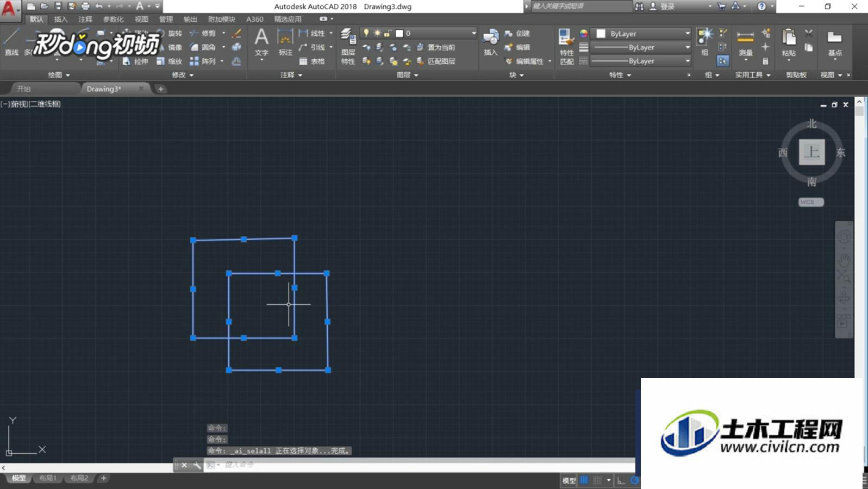Toggle the WCS coordinate system label
Viewport: 868px width, 489px height.
811,202
